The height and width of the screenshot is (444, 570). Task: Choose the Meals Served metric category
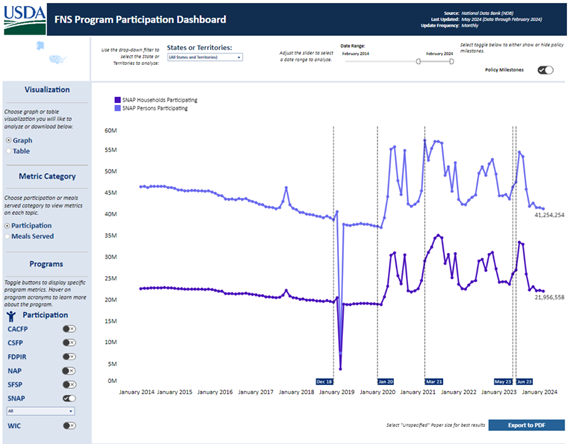[x=7, y=236]
